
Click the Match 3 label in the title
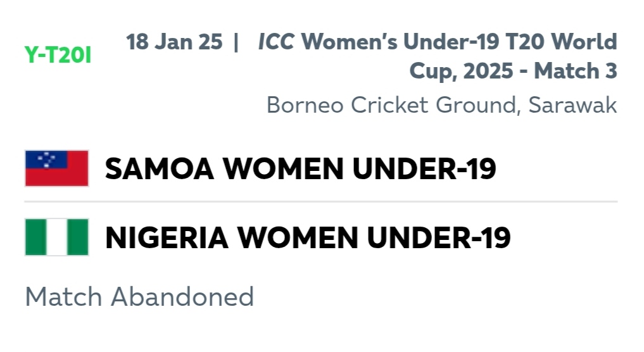click(576, 71)
